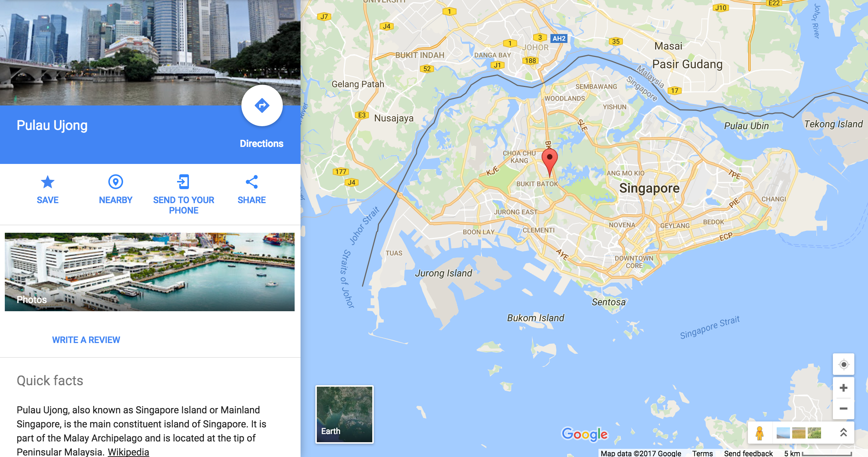This screenshot has width=868, height=457.
Task: Click the blue Directions arrow icon
Action: pos(262,106)
